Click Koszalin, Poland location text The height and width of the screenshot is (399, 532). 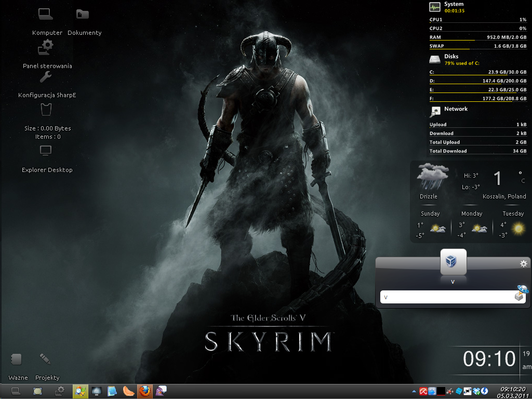[x=504, y=196]
